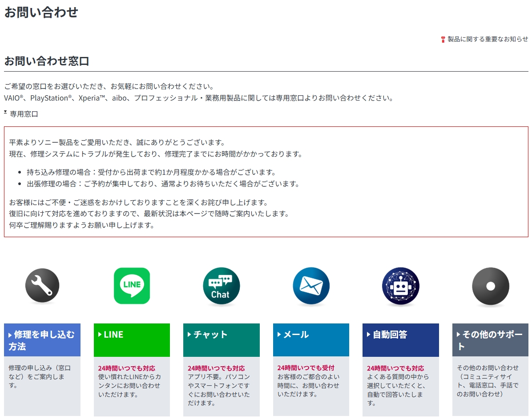Image resolution: width=532 pixels, height=420 pixels.
Task: Open the その他のサポート gray header tile
Action: coord(490,340)
